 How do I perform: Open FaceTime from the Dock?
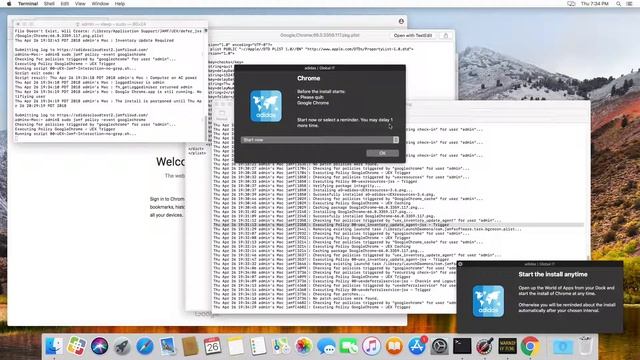[349, 347]
